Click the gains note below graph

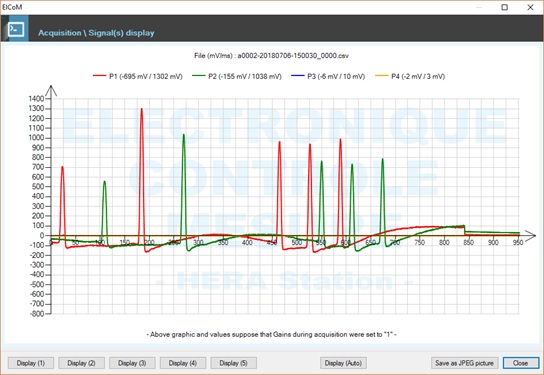click(x=271, y=334)
